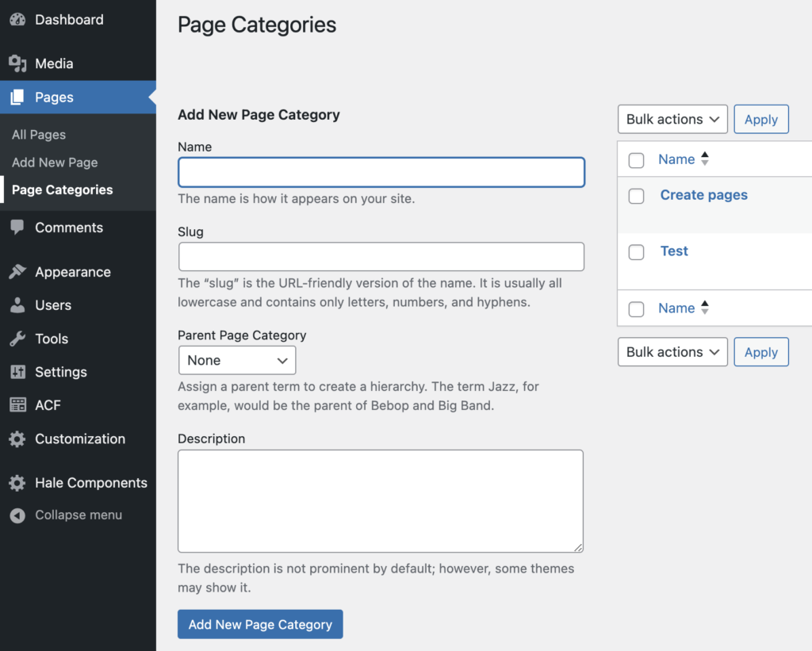812x651 pixels.
Task: Click the Dashboard gauge icon
Action: tap(17, 20)
